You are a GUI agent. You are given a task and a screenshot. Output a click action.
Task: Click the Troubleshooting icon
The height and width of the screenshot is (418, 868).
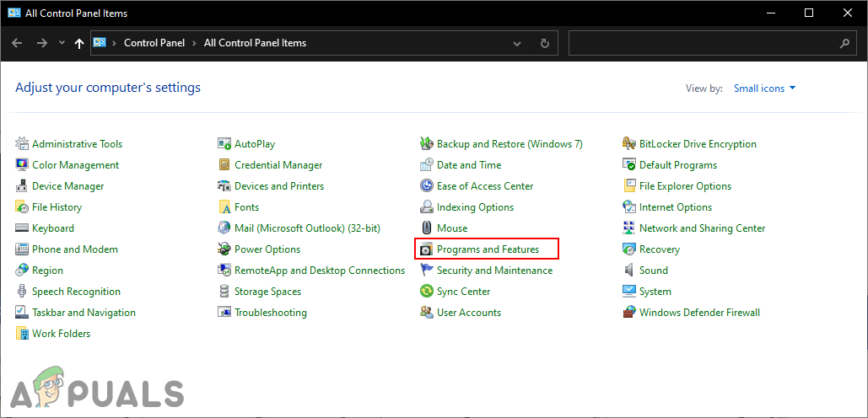pos(224,313)
